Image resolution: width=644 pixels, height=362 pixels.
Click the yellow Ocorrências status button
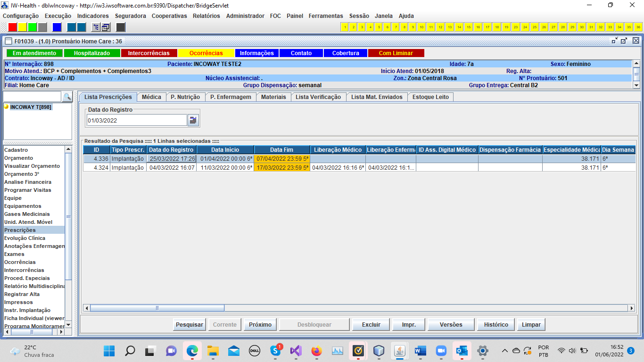click(x=206, y=53)
